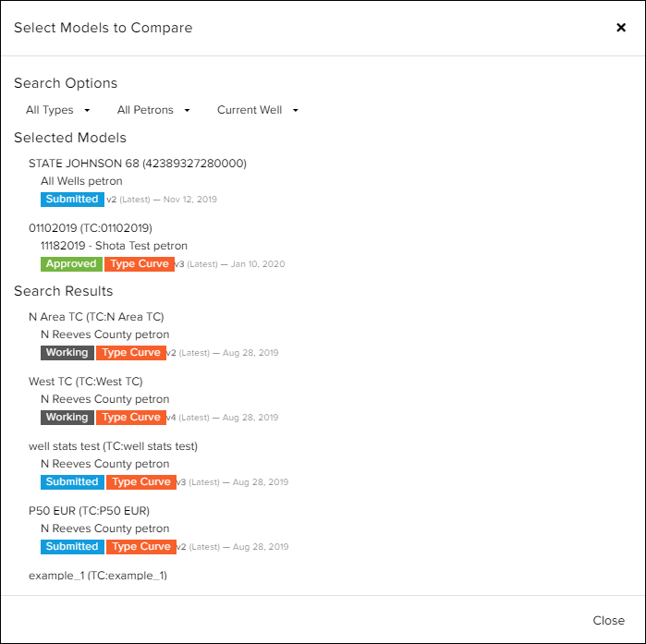The image size is (646, 644).
Task: Click Working badge under West TC
Action: (x=67, y=417)
